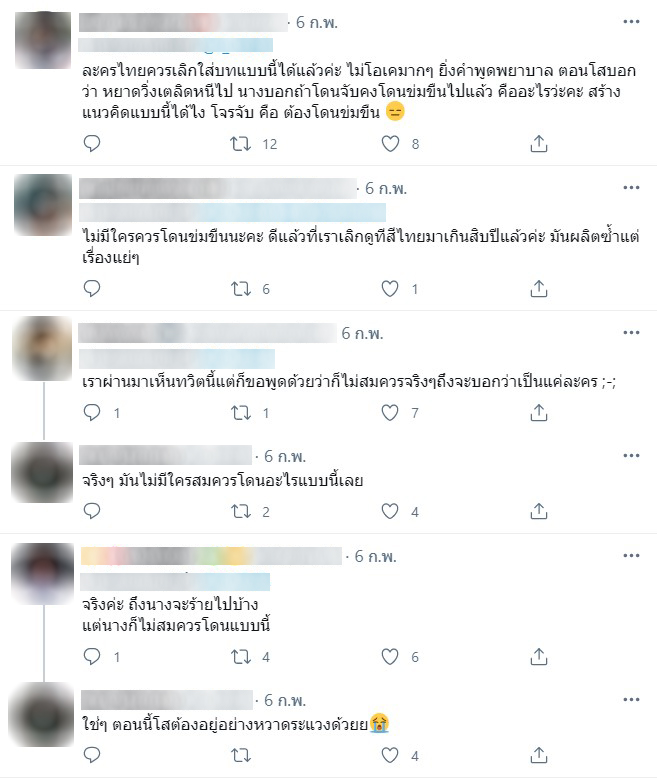Share the first tweet
The width and height of the screenshot is (657, 779).
point(539,144)
